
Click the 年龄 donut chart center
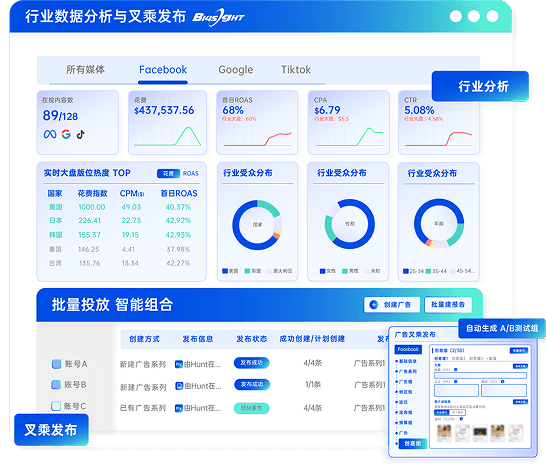pyautogui.click(x=439, y=224)
